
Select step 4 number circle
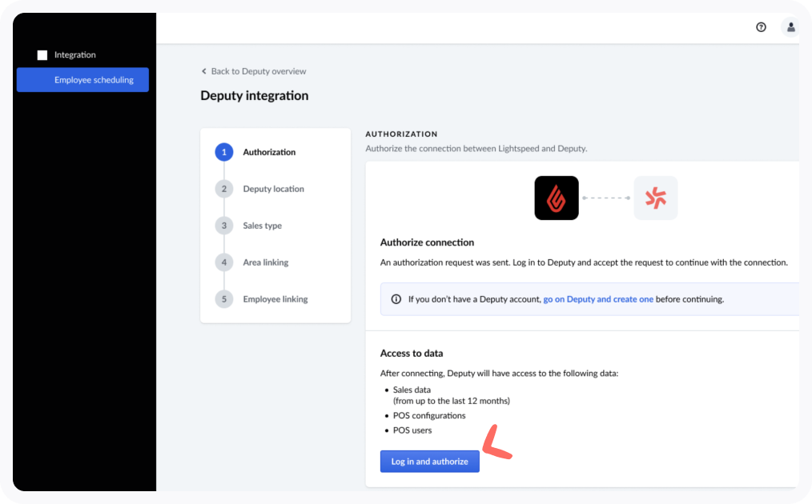pos(224,262)
